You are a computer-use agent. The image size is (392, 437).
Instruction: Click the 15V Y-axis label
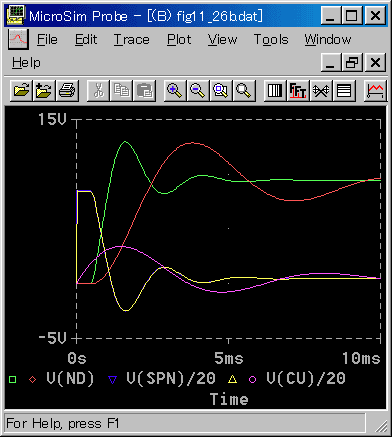52,119
